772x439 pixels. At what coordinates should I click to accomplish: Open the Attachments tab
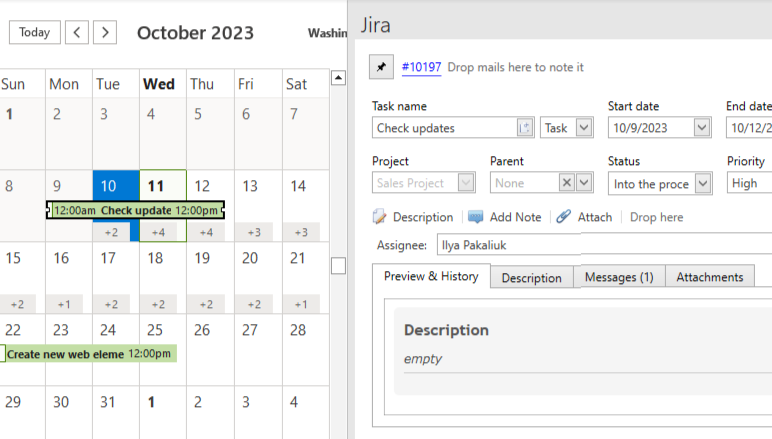(709, 277)
